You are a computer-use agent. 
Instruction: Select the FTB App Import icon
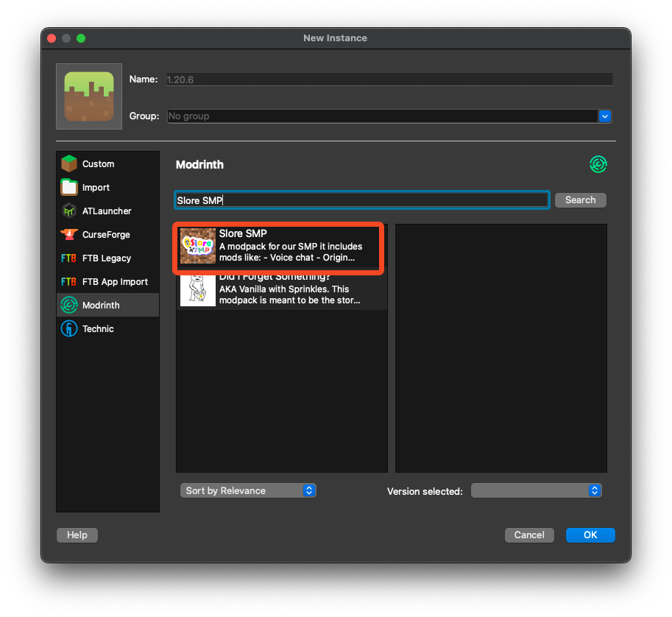coord(69,281)
